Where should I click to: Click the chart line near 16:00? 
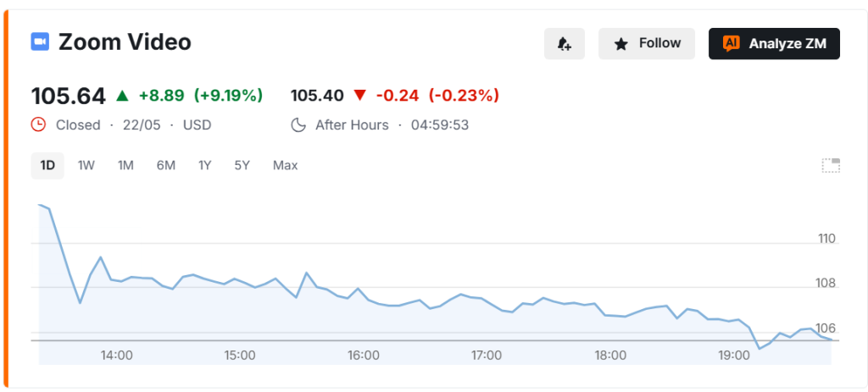pos(364,297)
